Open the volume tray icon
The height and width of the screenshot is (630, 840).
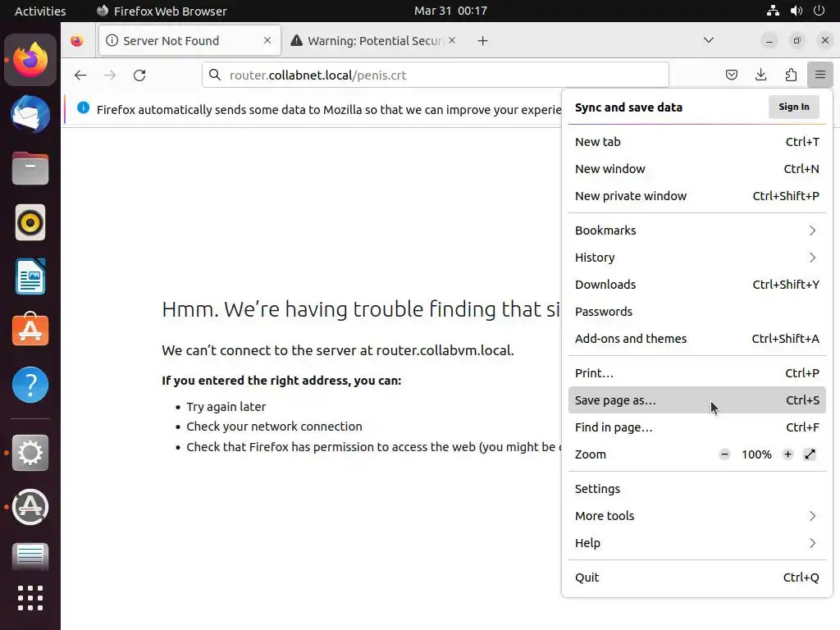[x=796, y=11]
